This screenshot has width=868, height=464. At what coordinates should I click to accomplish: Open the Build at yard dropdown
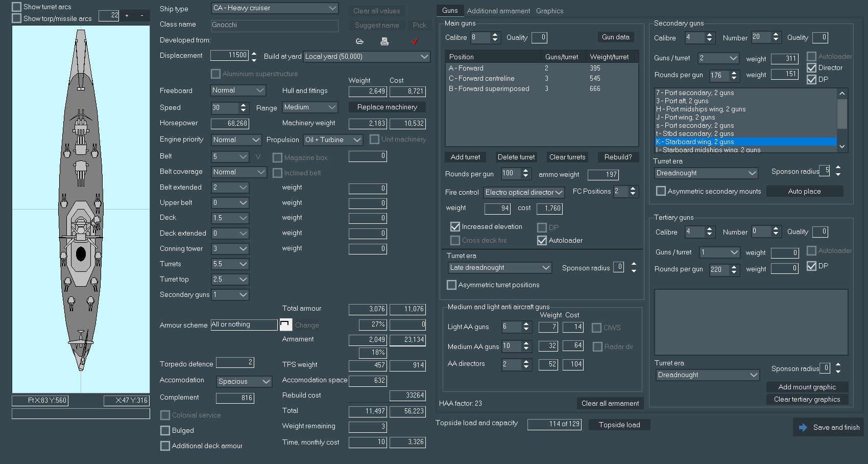pyautogui.click(x=367, y=57)
